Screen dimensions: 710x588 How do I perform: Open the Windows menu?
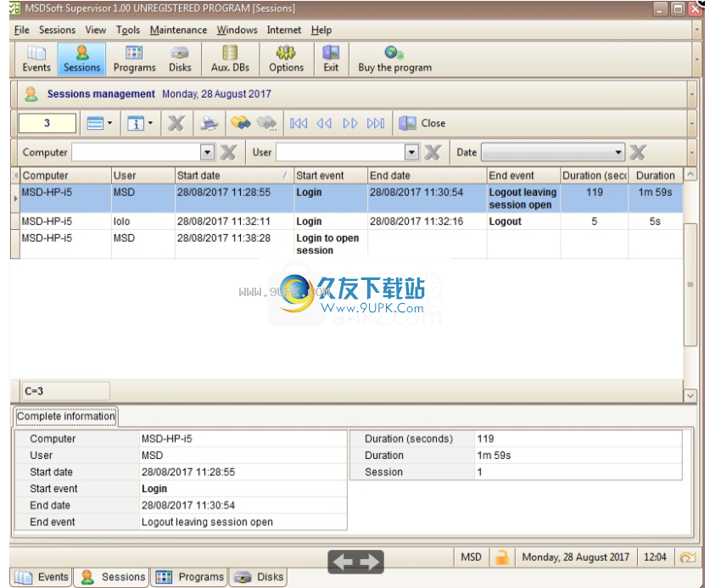[x=237, y=30]
